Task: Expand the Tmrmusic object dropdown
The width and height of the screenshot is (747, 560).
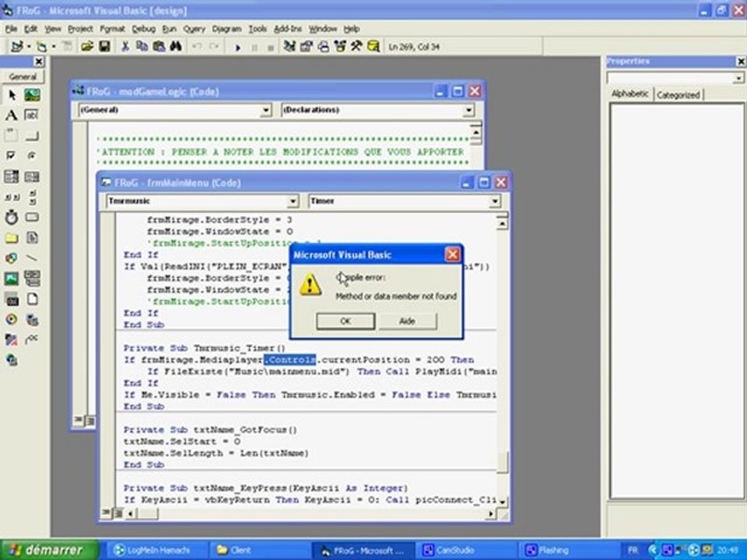Action: [x=293, y=201]
